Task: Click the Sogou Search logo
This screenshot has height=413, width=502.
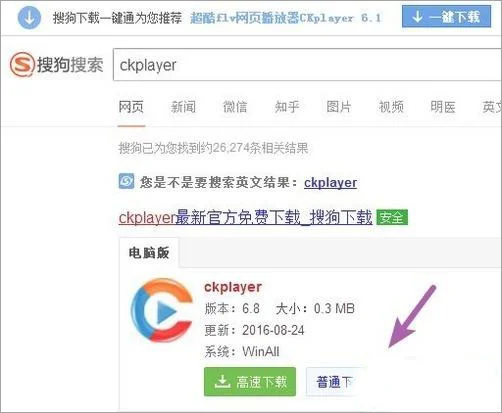Action: pos(57,65)
